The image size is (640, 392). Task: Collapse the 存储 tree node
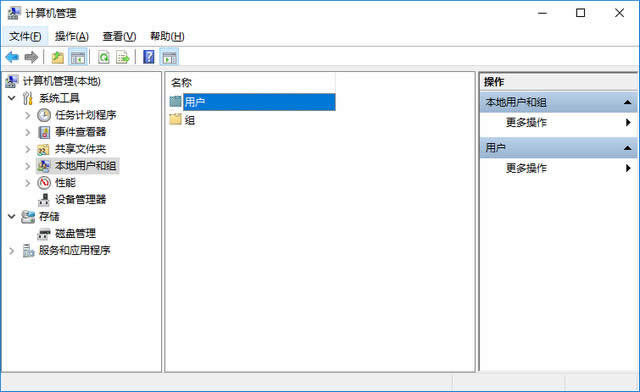[x=12, y=216]
